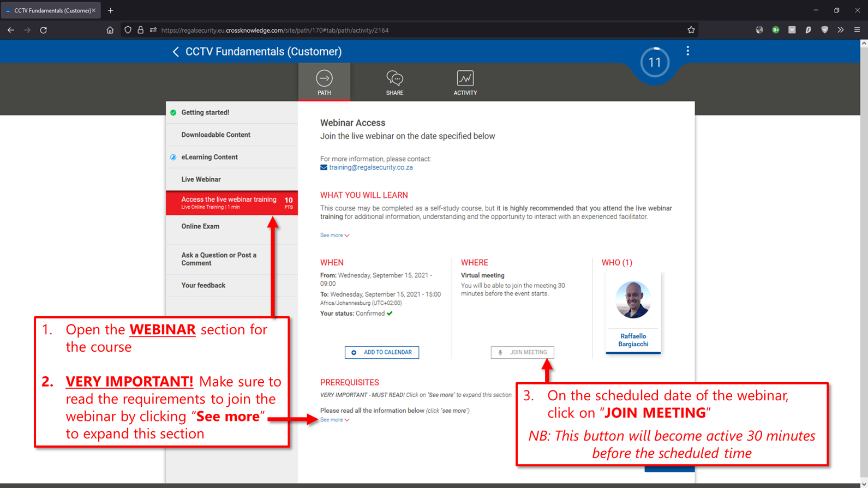Click the Webinar Access heading
This screenshot has height=488, width=868.
coord(352,123)
